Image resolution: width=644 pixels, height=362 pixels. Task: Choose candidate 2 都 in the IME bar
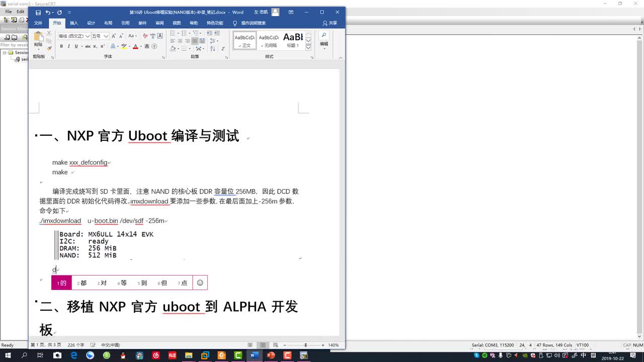coord(82,283)
